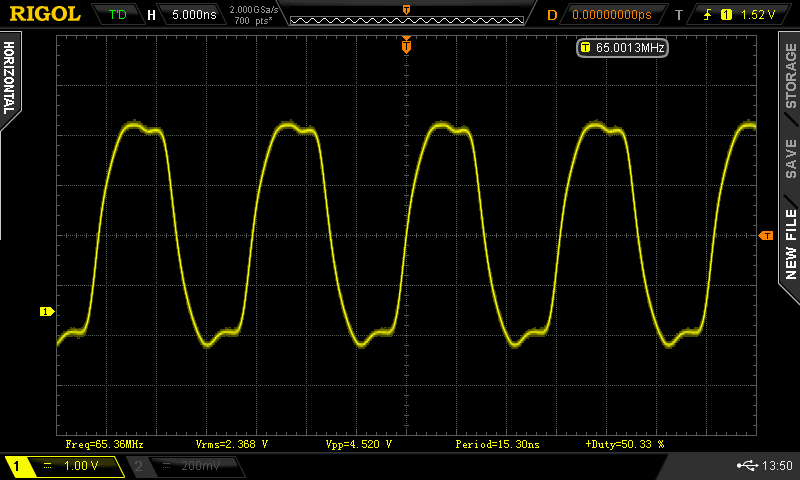
Task: Open the HORIZONTAL side menu
Action: tap(10, 80)
